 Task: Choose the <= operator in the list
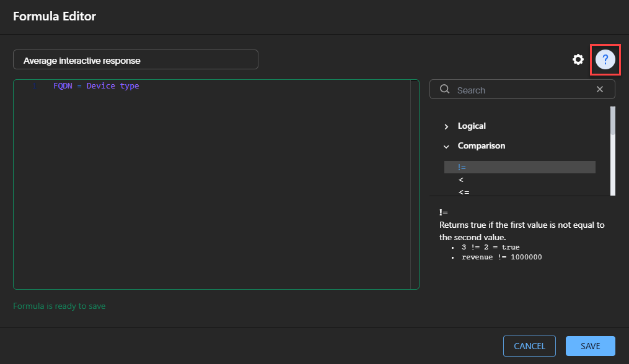click(464, 192)
